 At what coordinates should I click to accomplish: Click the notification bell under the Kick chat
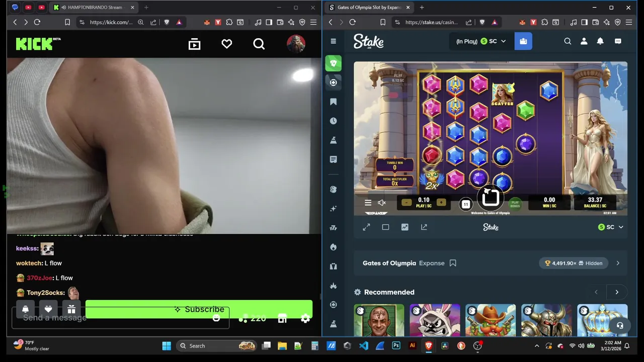pos(25,309)
